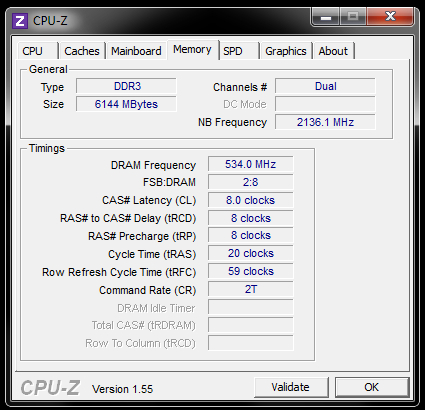
Task: Click the DRAM Frequency value 534.0 MHz
Action: pyautogui.click(x=251, y=164)
